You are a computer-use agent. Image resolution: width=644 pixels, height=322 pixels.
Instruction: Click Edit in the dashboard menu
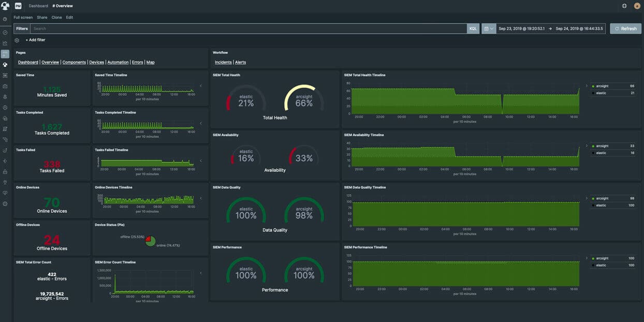tap(69, 17)
